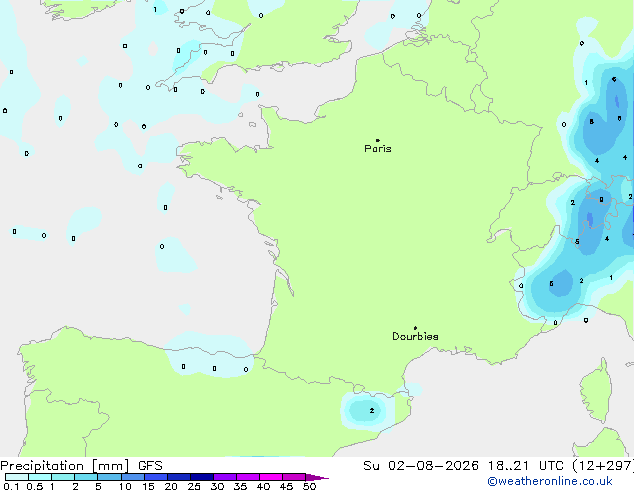The image size is (634, 490).
Task: Click the '18..21 UTC' time range
Action: (525, 466)
